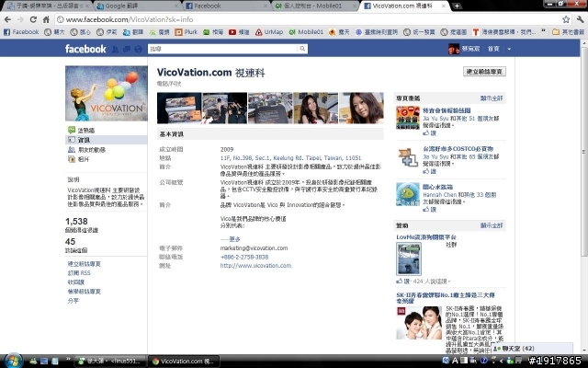Viewport: 588px width, 368px height.
Task: Switch to the first browser tab
Action: [x=49, y=6]
